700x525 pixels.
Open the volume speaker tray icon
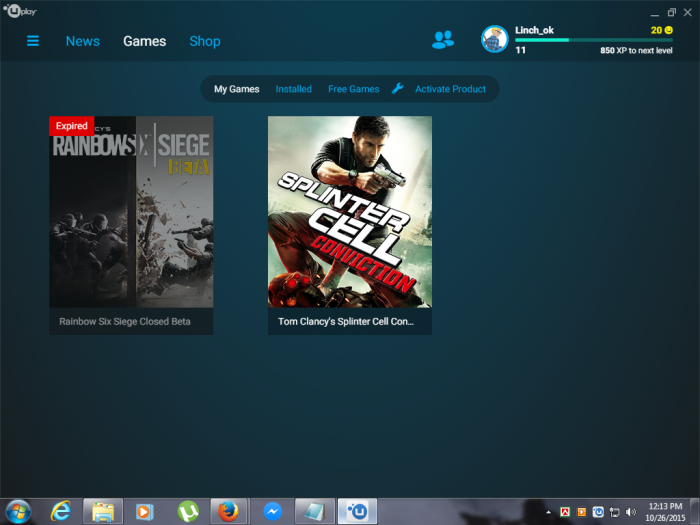click(x=630, y=512)
